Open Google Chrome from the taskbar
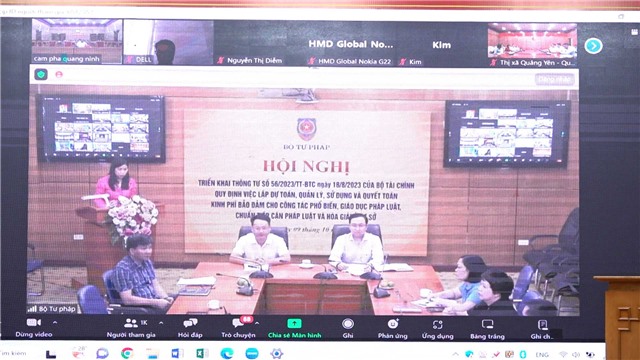Screen dimensions: 640x360 click(x=127, y=353)
